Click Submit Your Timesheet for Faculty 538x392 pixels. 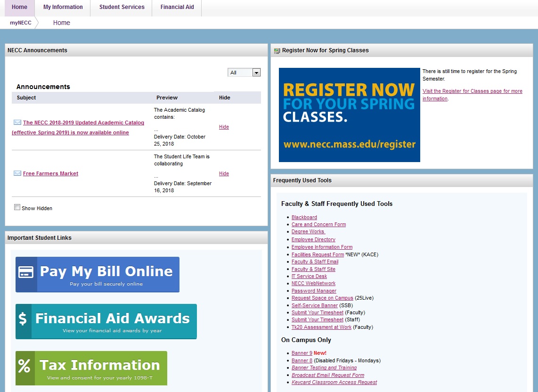click(x=318, y=313)
